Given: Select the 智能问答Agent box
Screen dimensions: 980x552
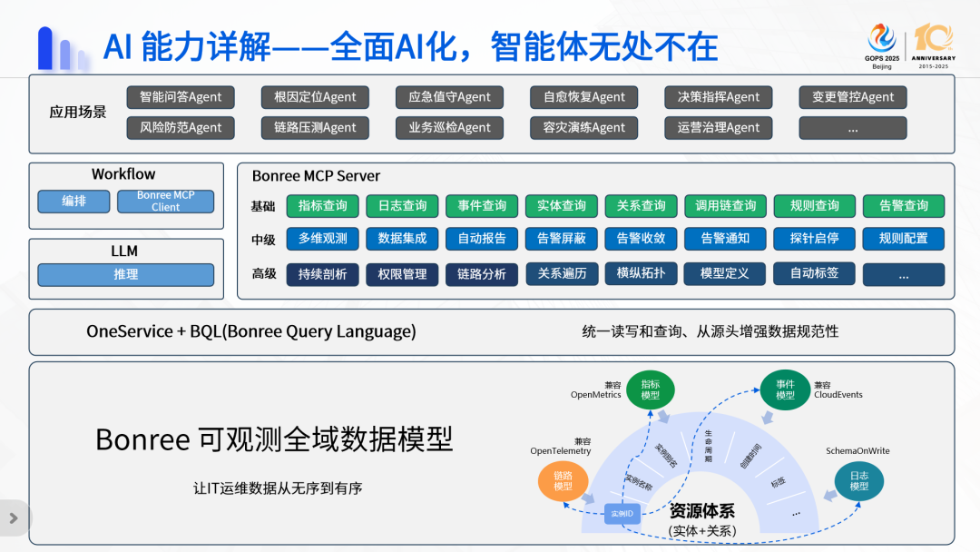Looking at the screenshot, I should pyautogui.click(x=181, y=97).
